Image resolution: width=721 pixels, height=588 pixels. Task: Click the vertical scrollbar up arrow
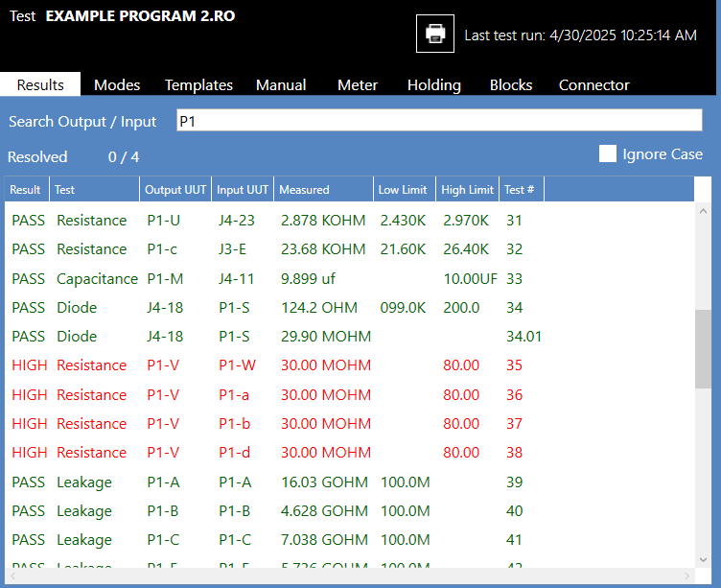[703, 211]
